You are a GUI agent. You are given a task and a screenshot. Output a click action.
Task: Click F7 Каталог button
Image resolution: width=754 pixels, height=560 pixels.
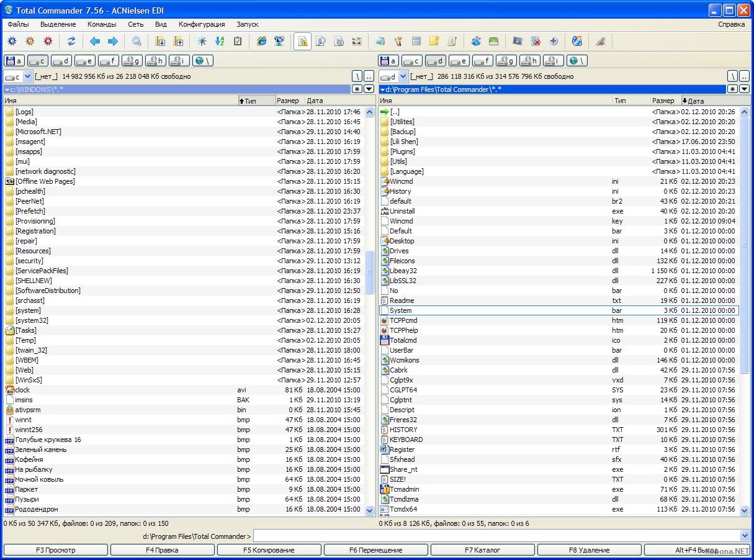point(483,550)
